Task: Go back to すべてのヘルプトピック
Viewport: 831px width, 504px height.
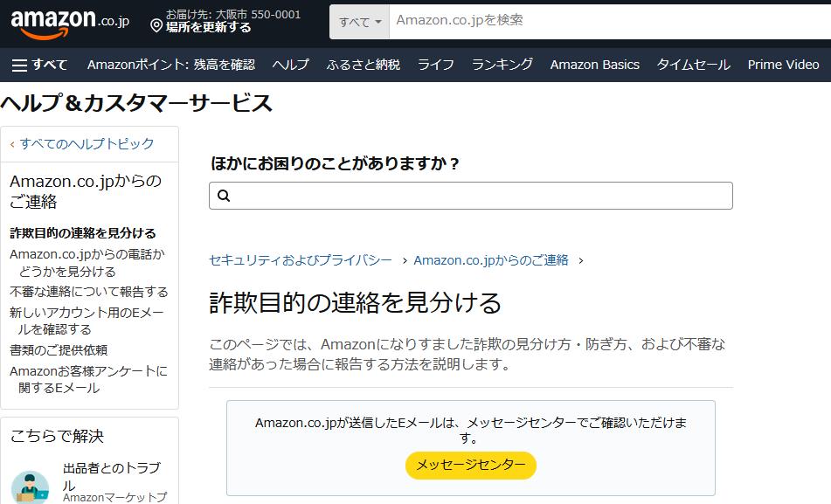Action: pos(86,143)
